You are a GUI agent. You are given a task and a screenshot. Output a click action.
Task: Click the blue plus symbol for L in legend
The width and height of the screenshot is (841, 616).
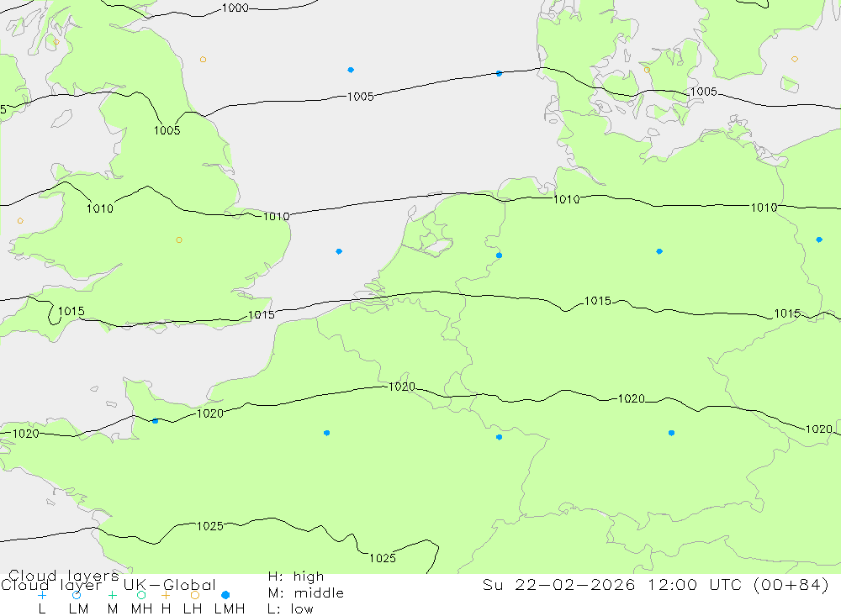pyautogui.click(x=42, y=595)
